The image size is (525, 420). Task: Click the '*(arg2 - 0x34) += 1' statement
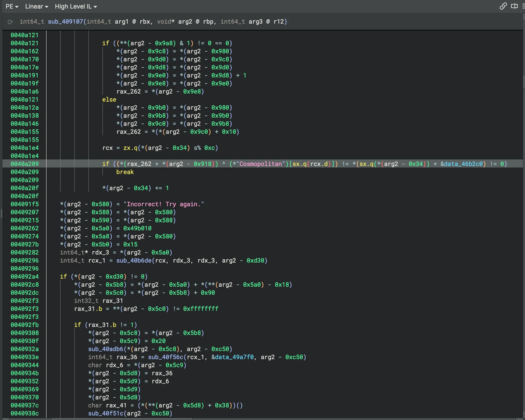[x=136, y=188]
